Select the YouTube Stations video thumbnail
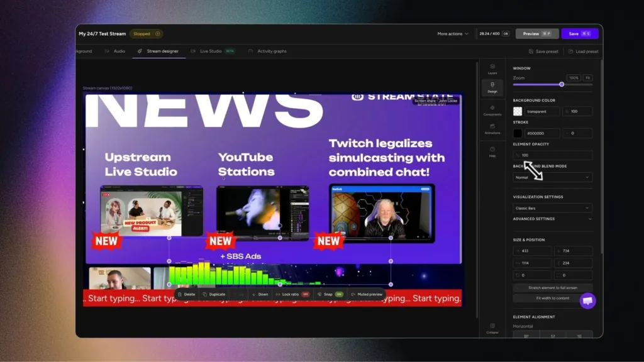The image size is (644, 362). click(x=262, y=212)
